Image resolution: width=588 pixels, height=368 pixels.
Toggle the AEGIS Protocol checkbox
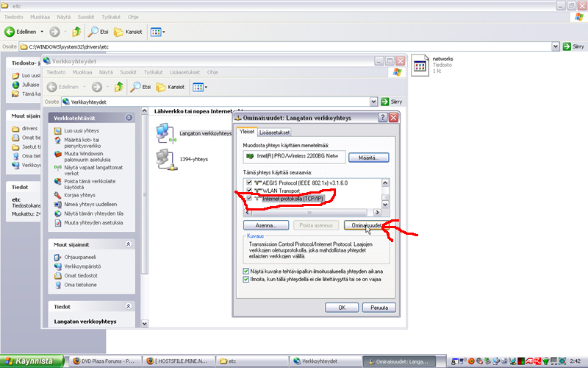(x=249, y=183)
